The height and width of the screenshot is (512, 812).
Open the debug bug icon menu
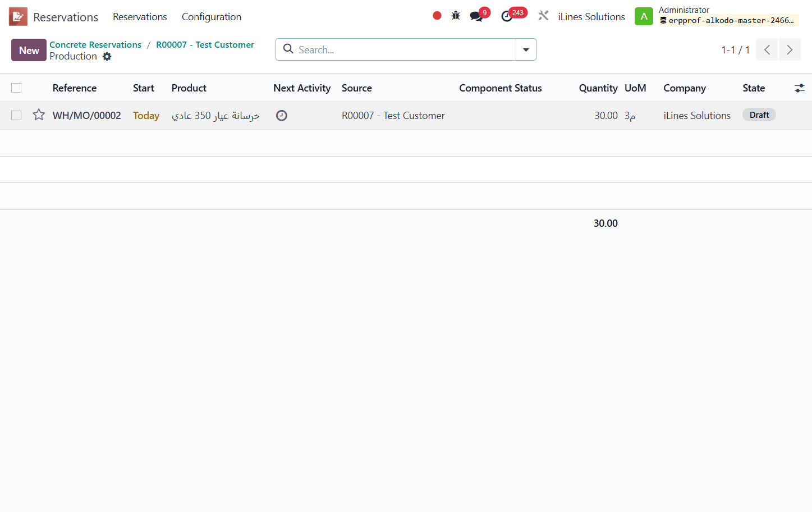pyautogui.click(x=456, y=16)
